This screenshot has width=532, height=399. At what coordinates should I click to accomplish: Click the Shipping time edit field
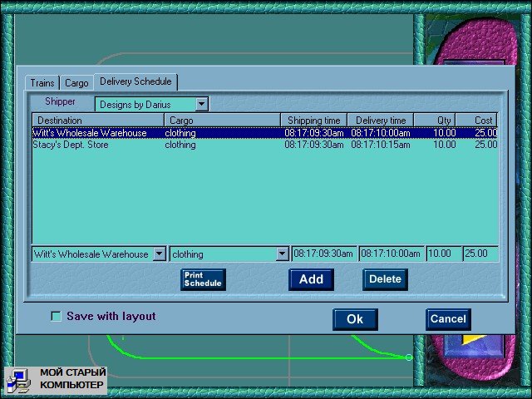[x=324, y=254]
